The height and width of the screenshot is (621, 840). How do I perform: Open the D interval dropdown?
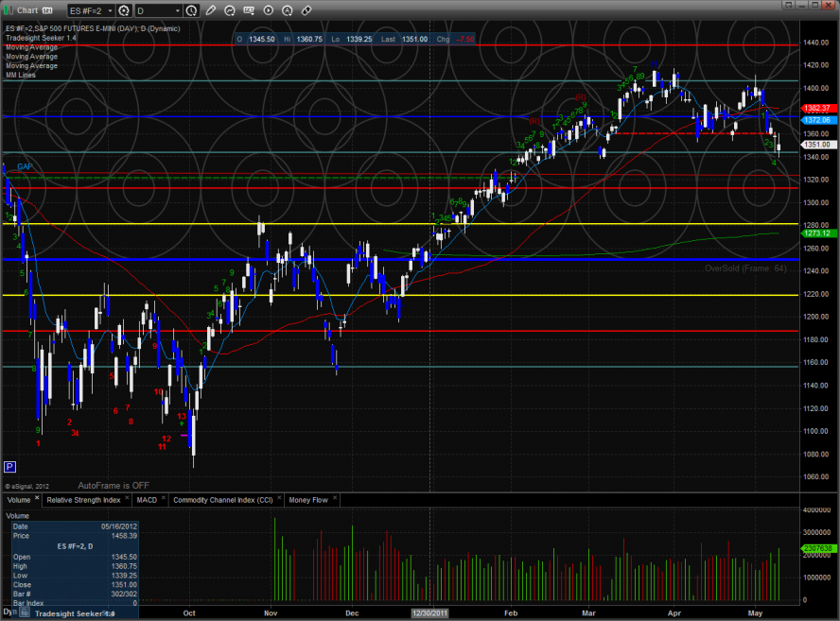[x=179, y=10]
